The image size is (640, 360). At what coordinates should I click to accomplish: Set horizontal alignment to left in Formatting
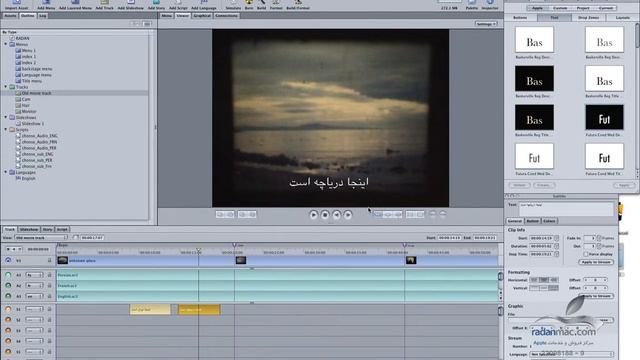[x=534, y=280]
